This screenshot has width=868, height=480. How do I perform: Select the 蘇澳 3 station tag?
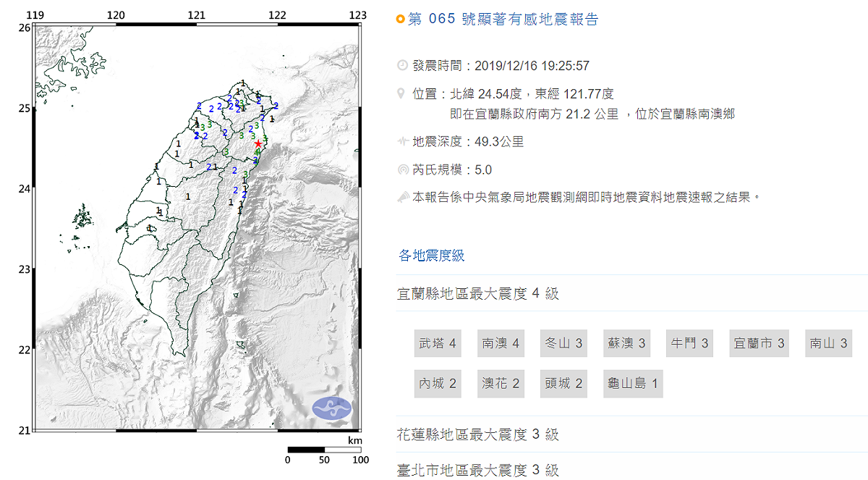[627, 343]
